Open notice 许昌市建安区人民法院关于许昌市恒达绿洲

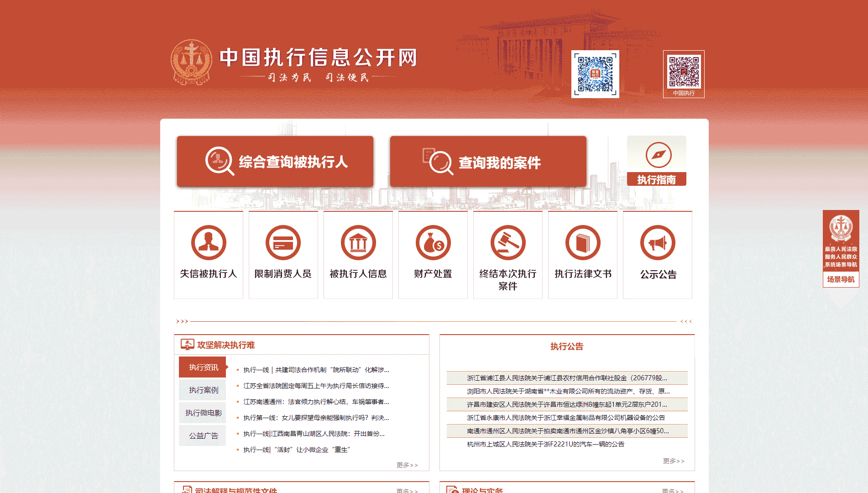pos(567,404)
